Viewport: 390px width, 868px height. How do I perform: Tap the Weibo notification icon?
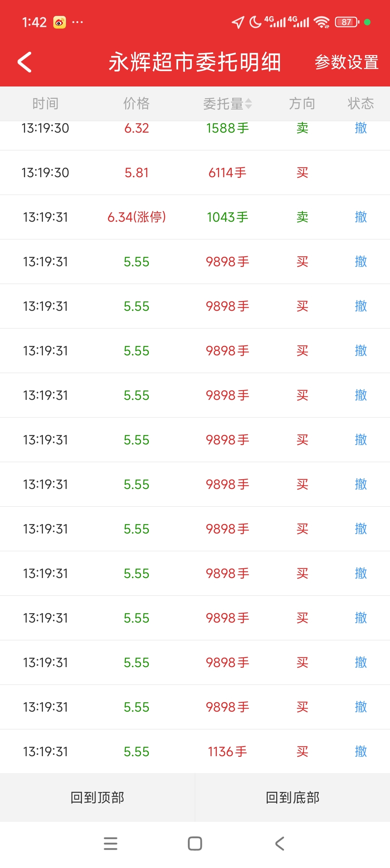[x=59, y=22]
